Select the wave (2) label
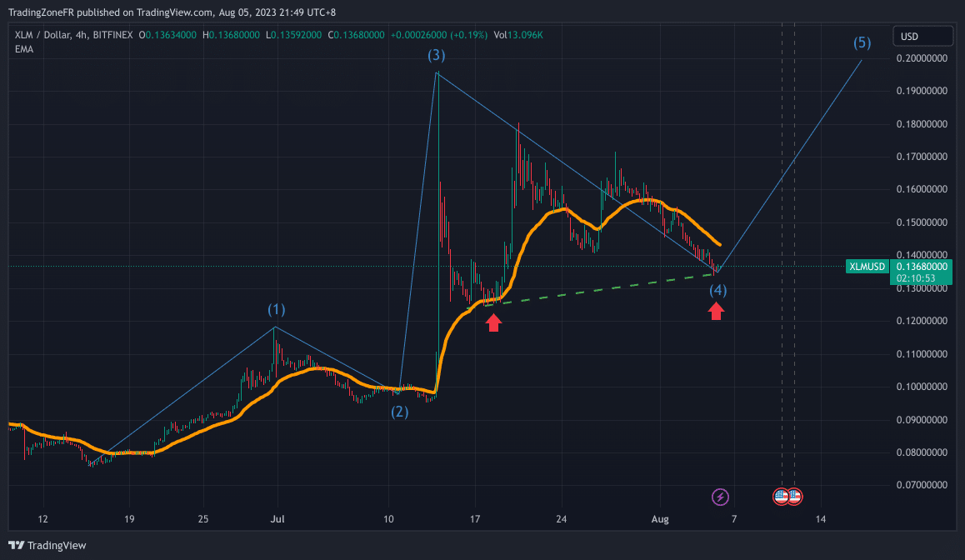This screenshot has width=965, height=560. [x=400, y=412]
